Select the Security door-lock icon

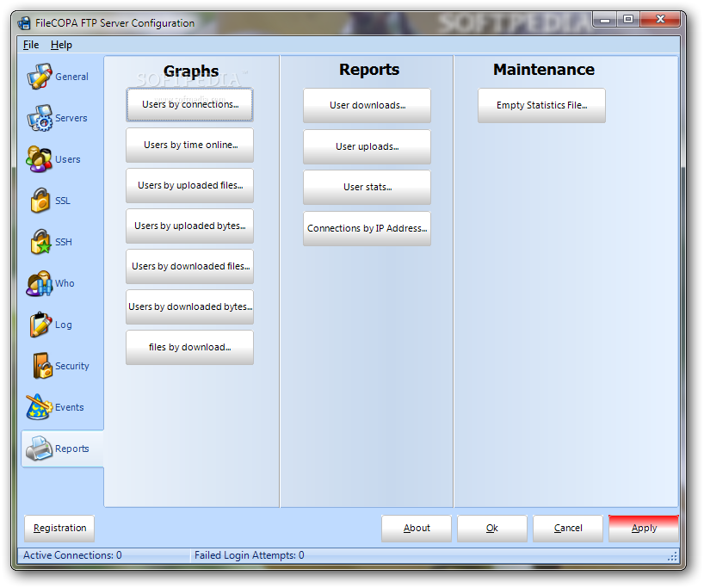42,366
